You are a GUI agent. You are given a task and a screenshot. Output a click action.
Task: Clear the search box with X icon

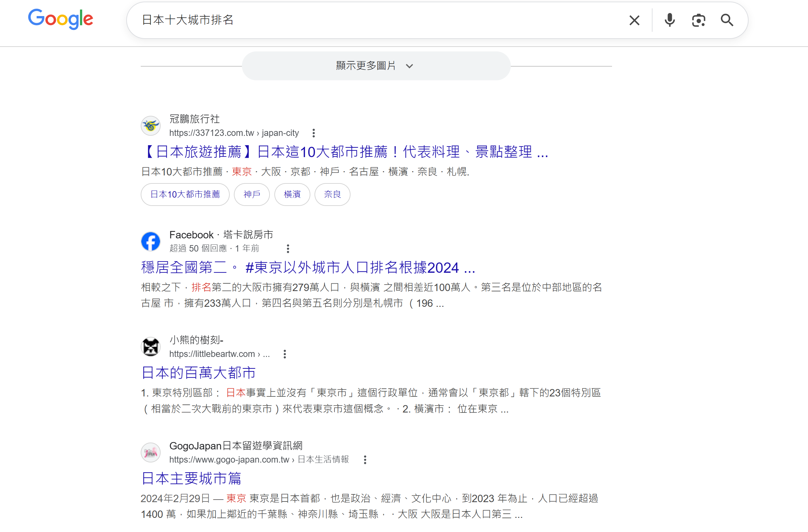[634, 20]
